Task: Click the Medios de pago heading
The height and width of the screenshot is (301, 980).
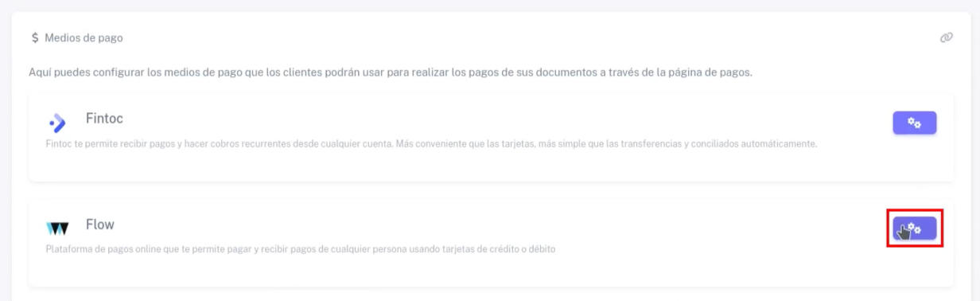Action: tap(84, 37)
